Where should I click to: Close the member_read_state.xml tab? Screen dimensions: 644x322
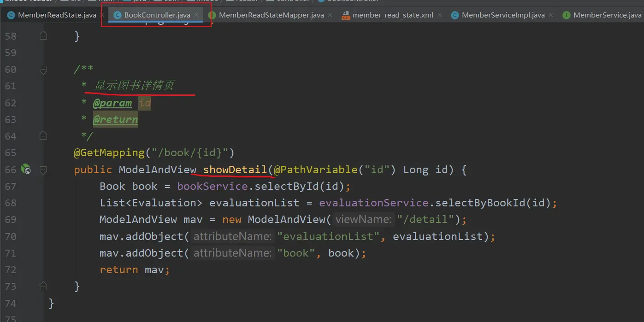click(x=440, y=15)
